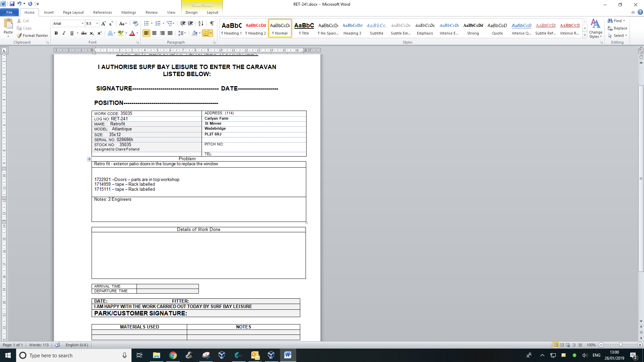Image resolution: width=644 pixels, height=362 pixels.
Task: Click the Save icon in Quick Access
Action: click(x=12, y=4)
